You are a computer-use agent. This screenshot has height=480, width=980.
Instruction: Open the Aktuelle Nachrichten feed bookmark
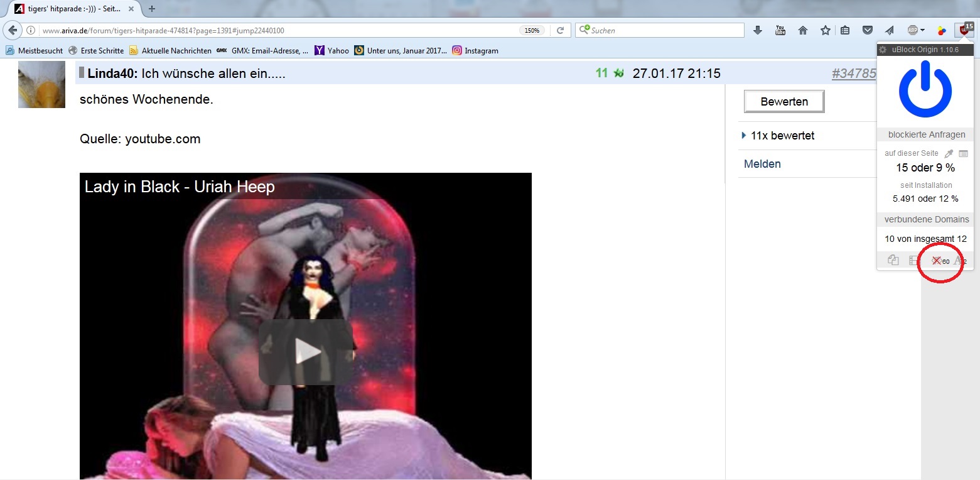click(170, 50)
